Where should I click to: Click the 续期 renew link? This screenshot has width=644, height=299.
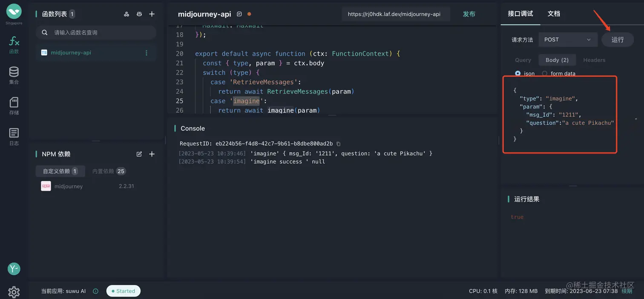(x=627, y=291)
